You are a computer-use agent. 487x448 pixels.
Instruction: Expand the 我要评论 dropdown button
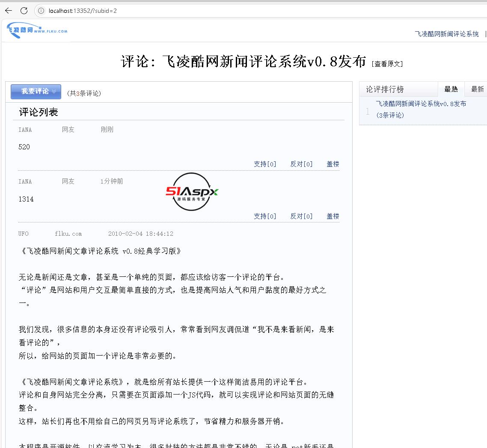[x=36, y=92]
